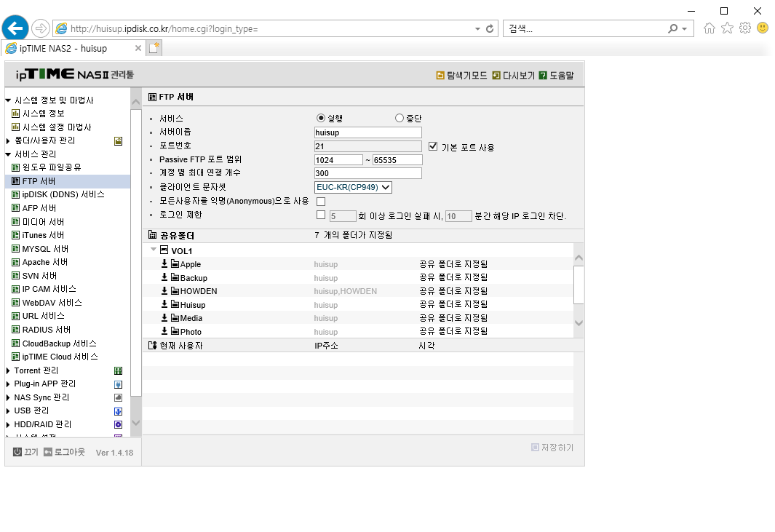Click the HDD/RAID 관리 icon
Image resolution: width=775 pixels, height=532 pixels.
click(x=118, y=424)
